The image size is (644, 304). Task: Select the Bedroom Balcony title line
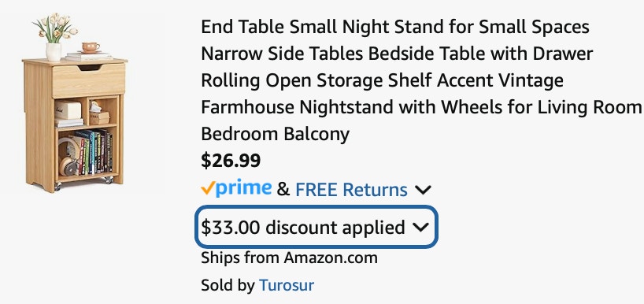point(276,135)
